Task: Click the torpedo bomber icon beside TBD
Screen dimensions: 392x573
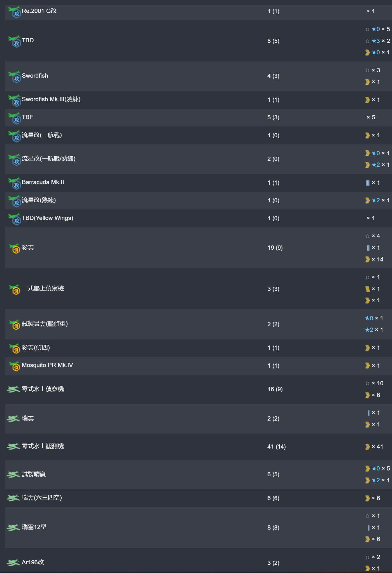Action: point(14,41)
